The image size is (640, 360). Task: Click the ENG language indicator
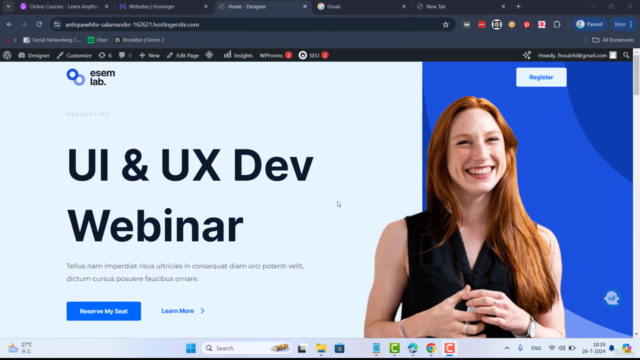[536, 348]
